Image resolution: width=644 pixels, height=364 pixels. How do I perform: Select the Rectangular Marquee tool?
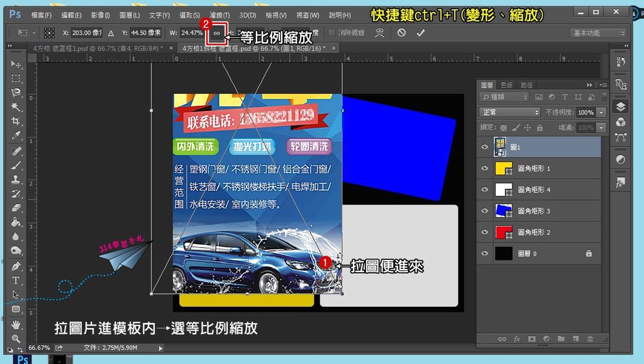16,78
